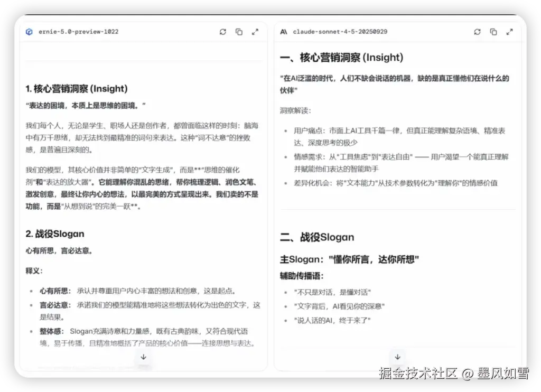This screenshot has width=541, height=392.
Task: Click the label "洞察解读:"
Action: point(295,111)
